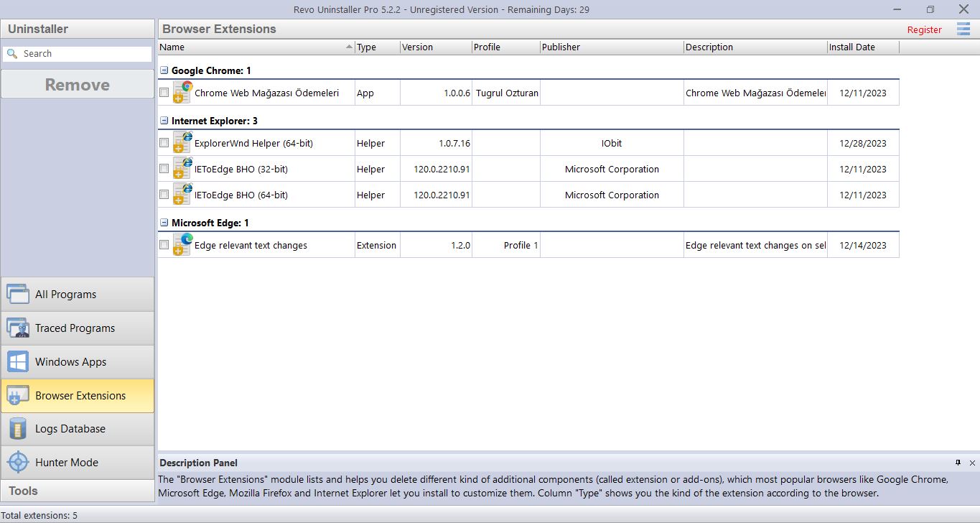Click version 1.2.0 cell

click(436, 245)
